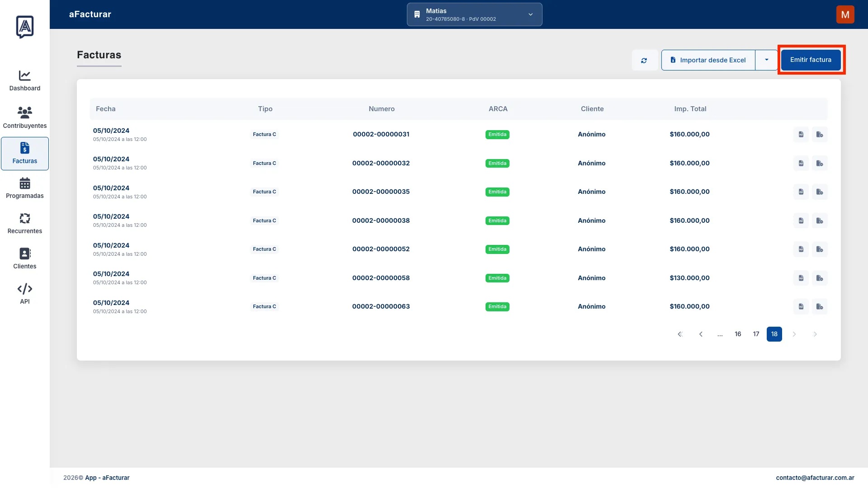This screenshot has height=488, width=868.
Task: Click Importar desde Excel button
Action: click(708, 60)
